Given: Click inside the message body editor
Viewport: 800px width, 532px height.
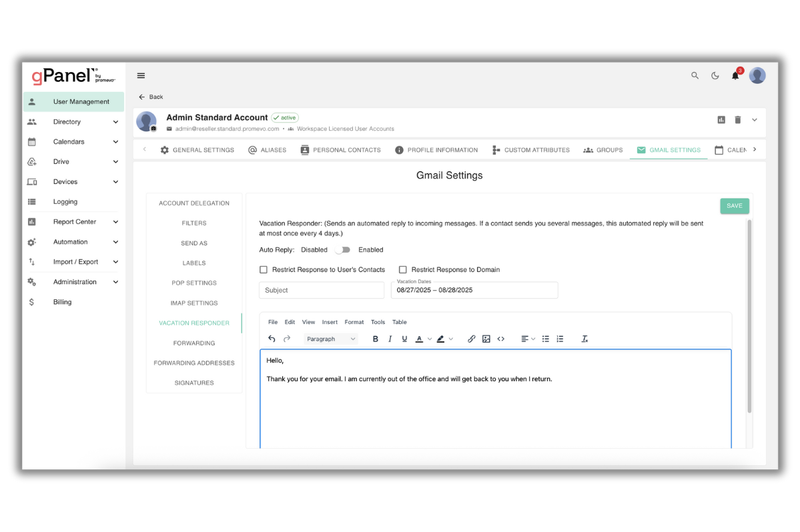Looking at the screenshot, I should tap(495, 399).
